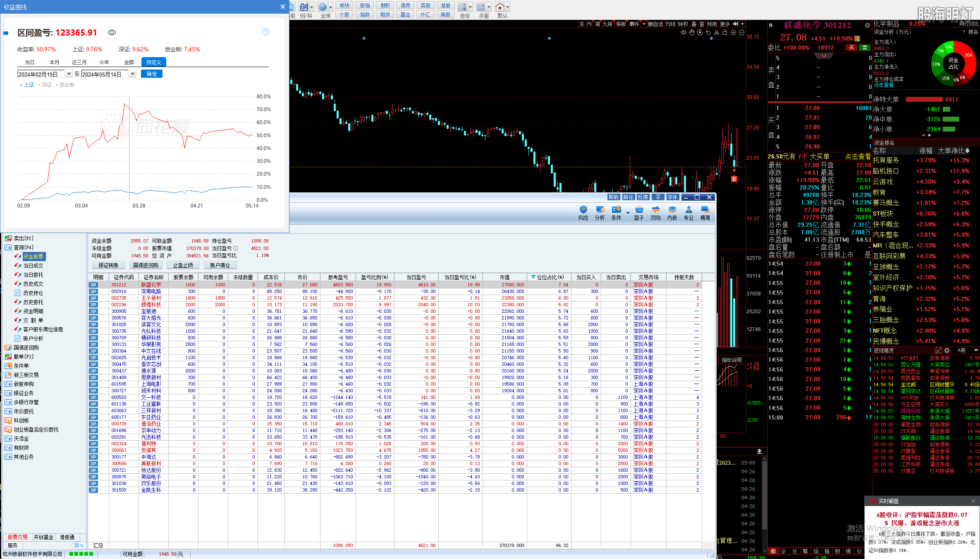Click the 止盈止损 button
The height and width of the screenshot is (559, 980).
click(x=183, y=265)
